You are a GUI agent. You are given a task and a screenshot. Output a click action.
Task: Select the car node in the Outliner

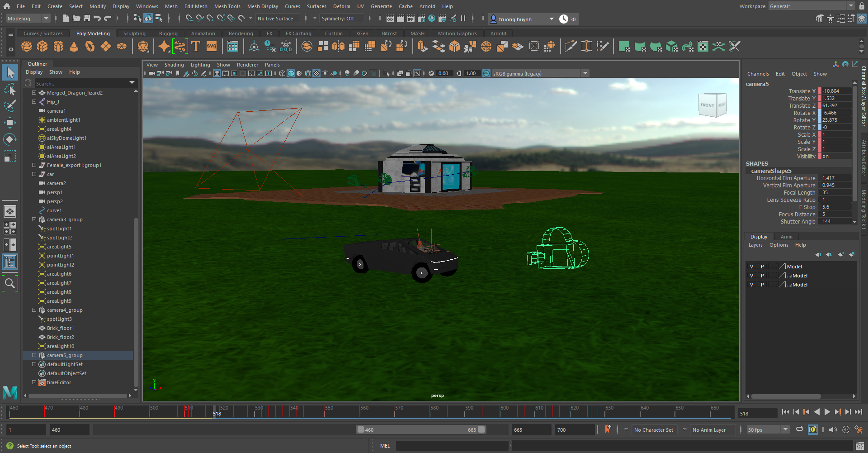[x=51, y=174]
